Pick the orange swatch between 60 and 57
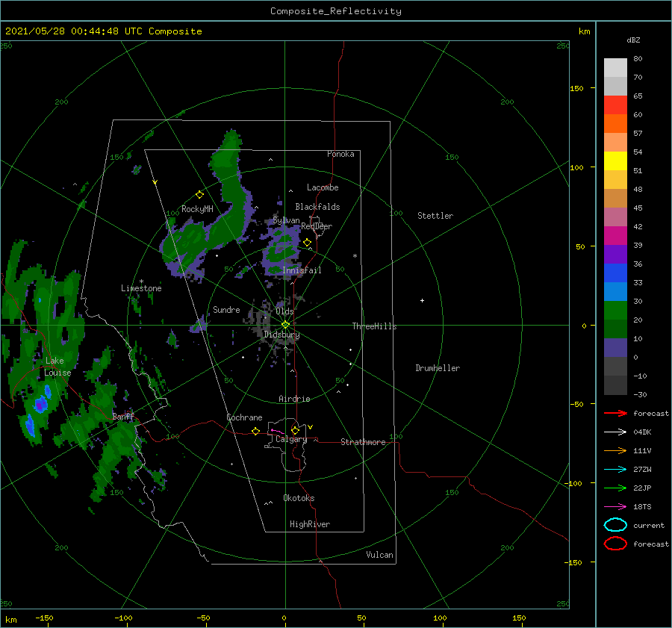Viewport: 672px width, 628px height. click(x=615, y=124)
